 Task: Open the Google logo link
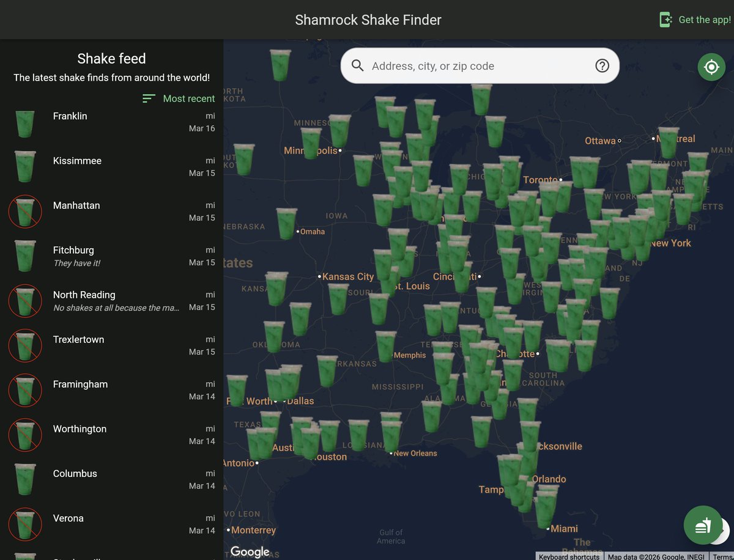(250, 551)
